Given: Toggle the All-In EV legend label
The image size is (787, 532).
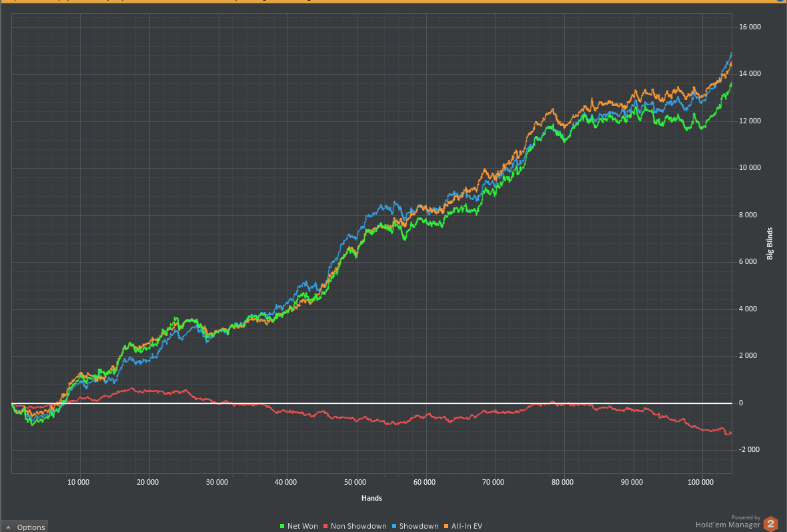Looking at the screenshot, I should pos(466,527).
